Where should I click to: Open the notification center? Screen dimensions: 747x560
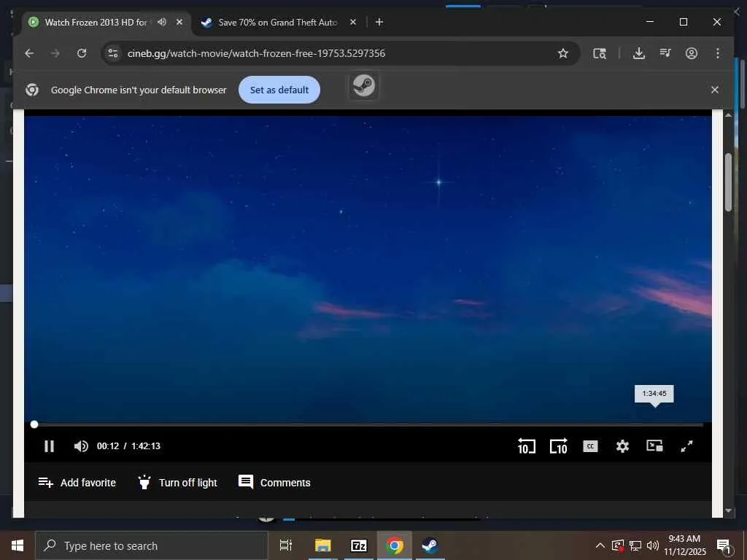tap(724, 545)
